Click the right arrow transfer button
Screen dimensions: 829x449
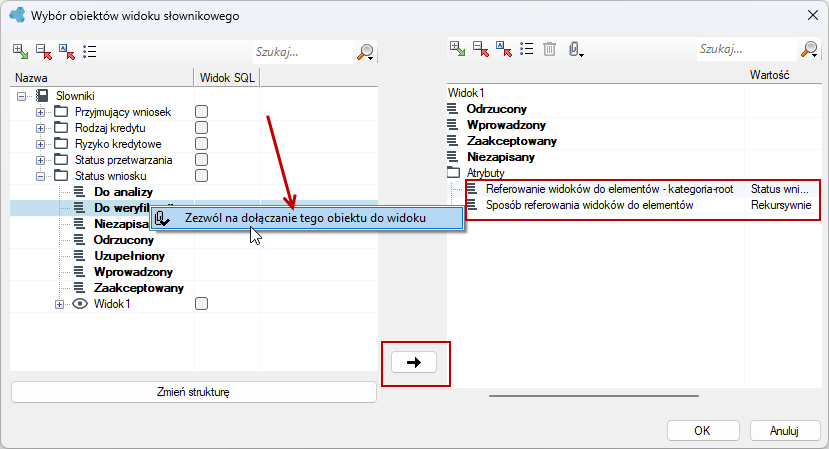click(x=414, y=362)
